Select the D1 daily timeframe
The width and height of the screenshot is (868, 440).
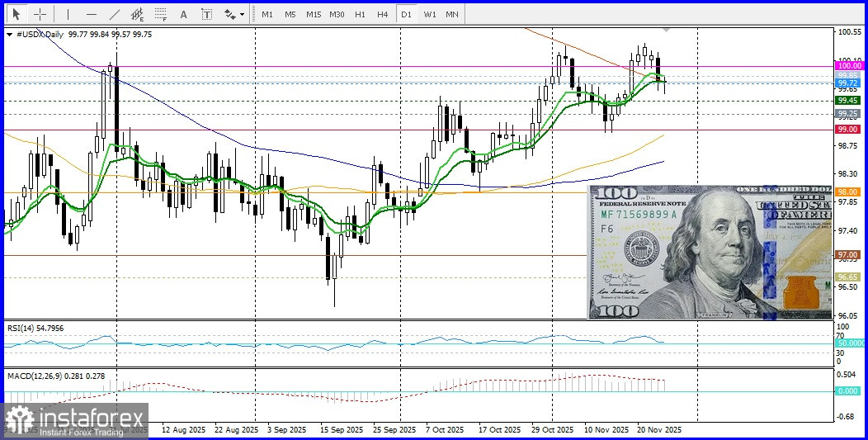pos(406,14)
